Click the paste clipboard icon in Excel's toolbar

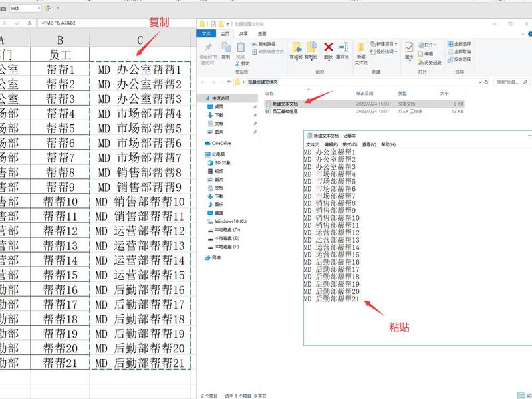click(49, 9)
